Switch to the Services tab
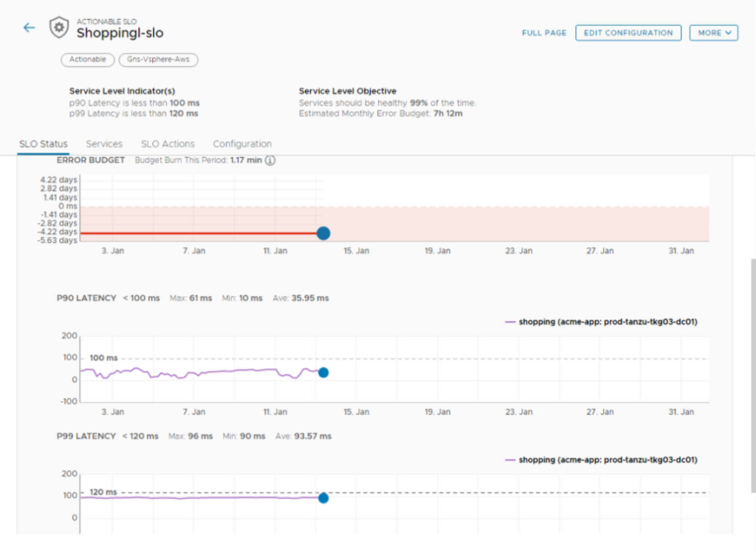This screenshot has width=756, height=552. (104, 144)
